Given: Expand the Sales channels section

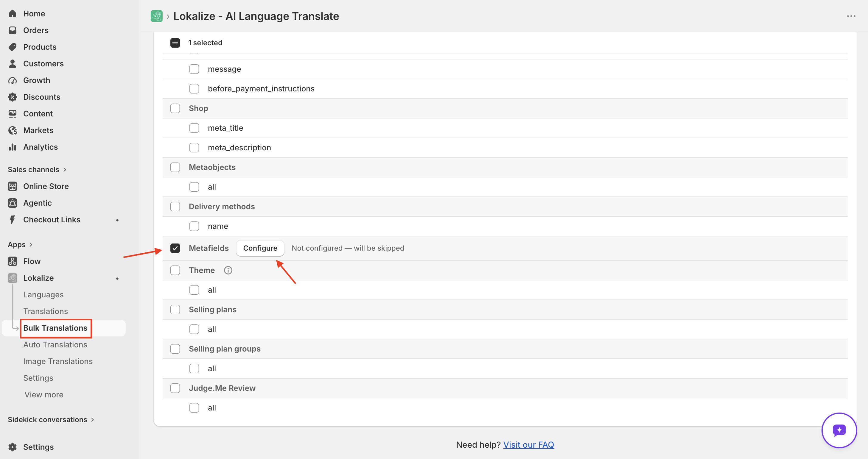Looking at the screenshot, I should tap(37, 169).
